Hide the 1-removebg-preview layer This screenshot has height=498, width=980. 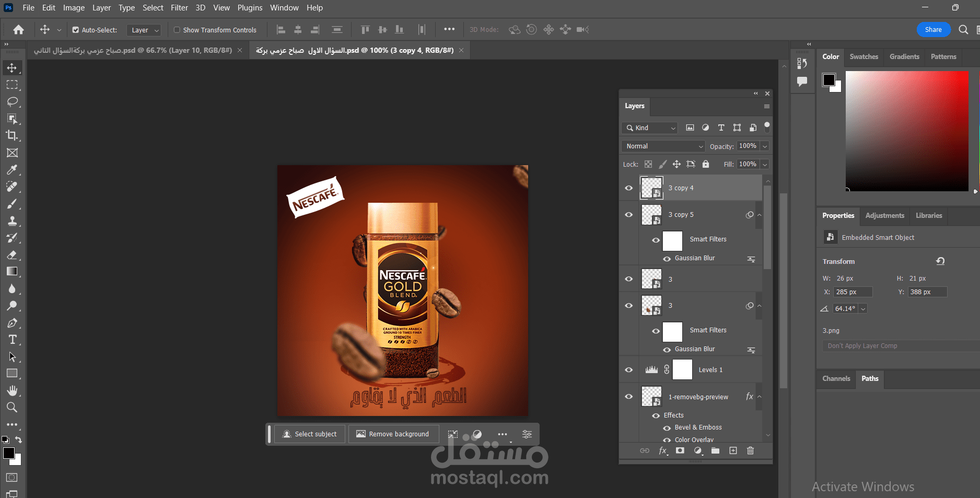629,397
